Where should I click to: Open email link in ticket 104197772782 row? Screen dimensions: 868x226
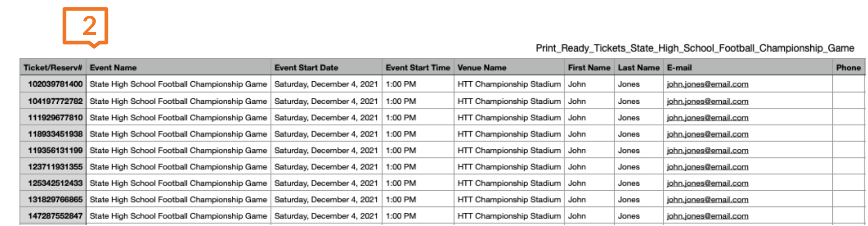coord(707,102)
